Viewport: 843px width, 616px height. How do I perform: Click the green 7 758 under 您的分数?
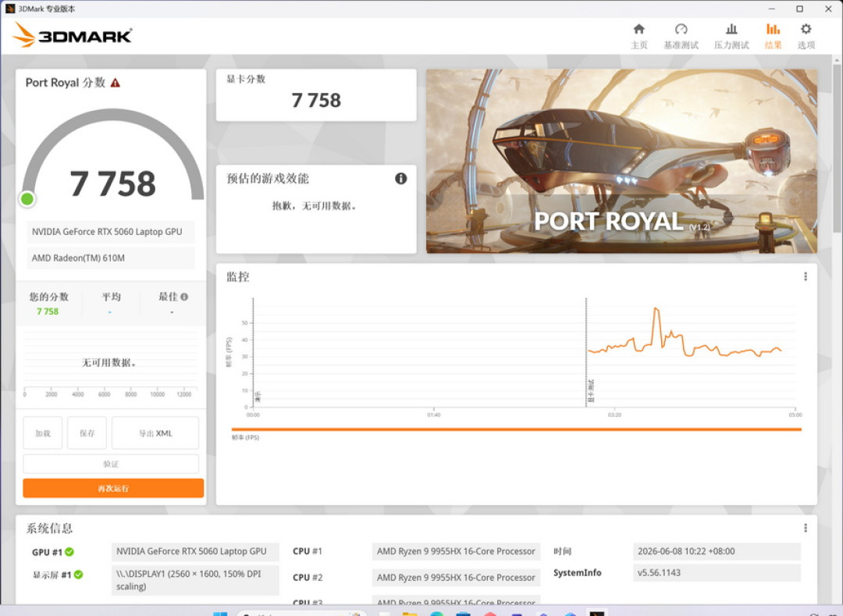click(48, 312)
